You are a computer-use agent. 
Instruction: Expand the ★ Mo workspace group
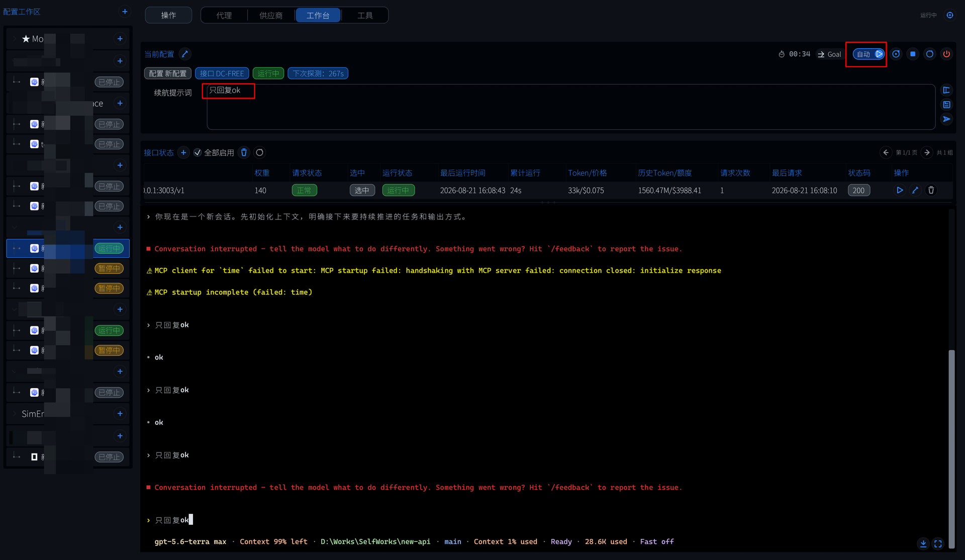[x=14, y=39]
